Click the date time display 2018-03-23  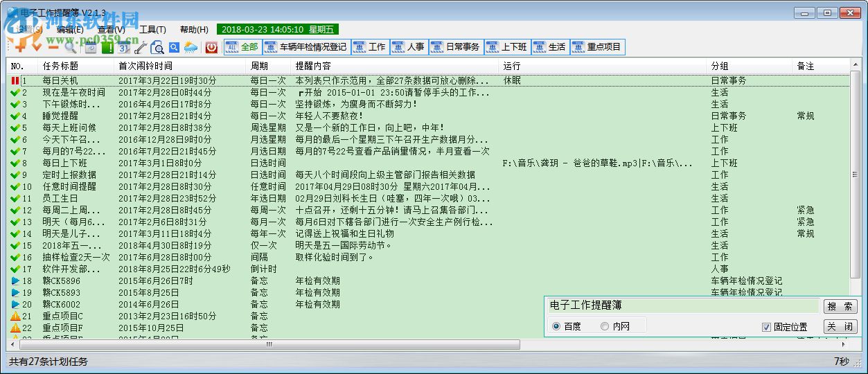click(278, 30)
